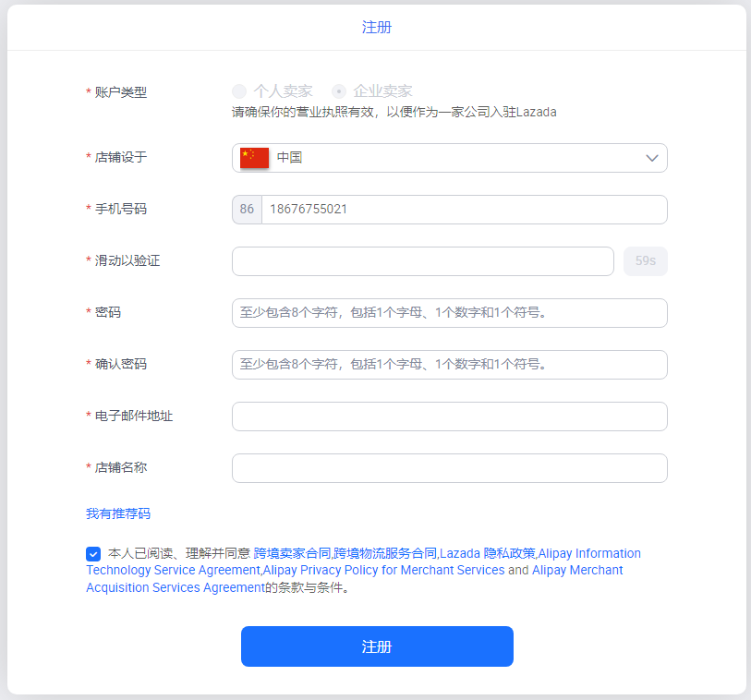Image resolution: width=751 pixels, height=700 pixels.
Task: Focus the 密码 password input field
Action: (449, 313)
